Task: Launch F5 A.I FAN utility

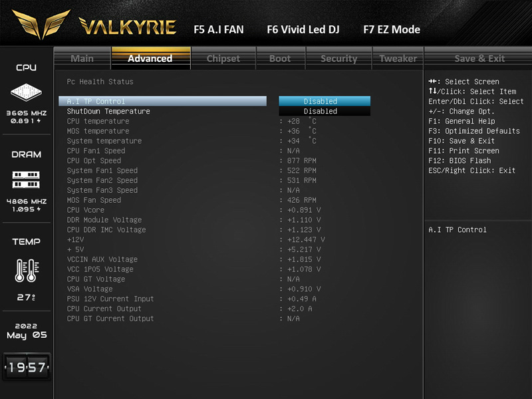Action: [x=219, y=29]
